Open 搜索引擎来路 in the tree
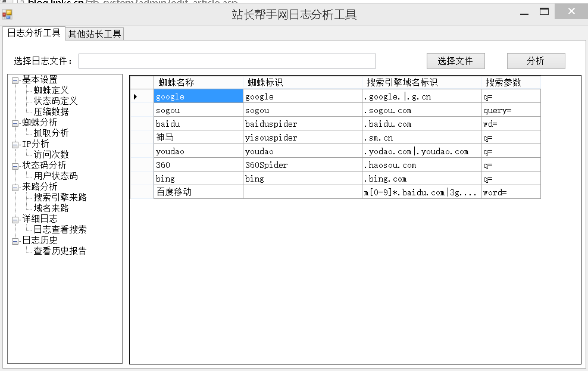The image size is (588, 371). click(60, 197)
